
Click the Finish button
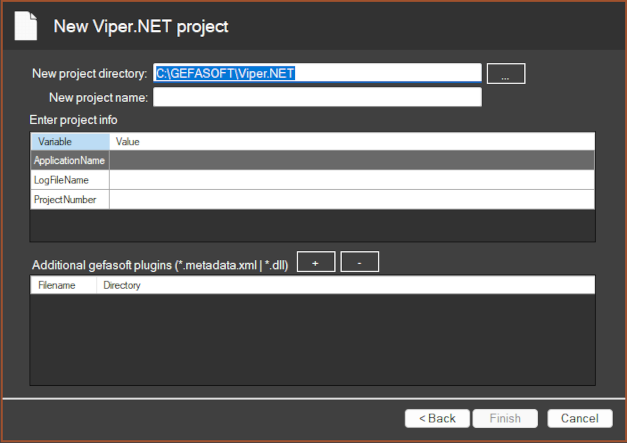(x=505, y=418)
